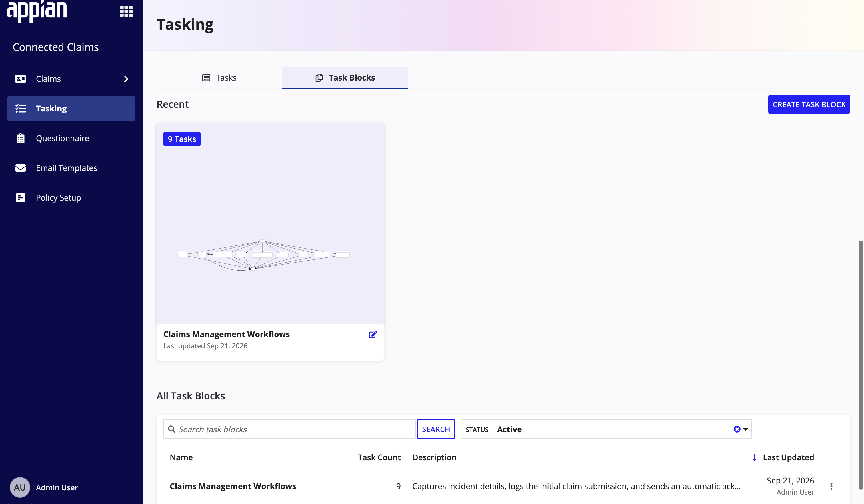The width and height of the screenshot is (864, 504).
Task: Click the Task Blocks copy icon
Action: [319, 78]
